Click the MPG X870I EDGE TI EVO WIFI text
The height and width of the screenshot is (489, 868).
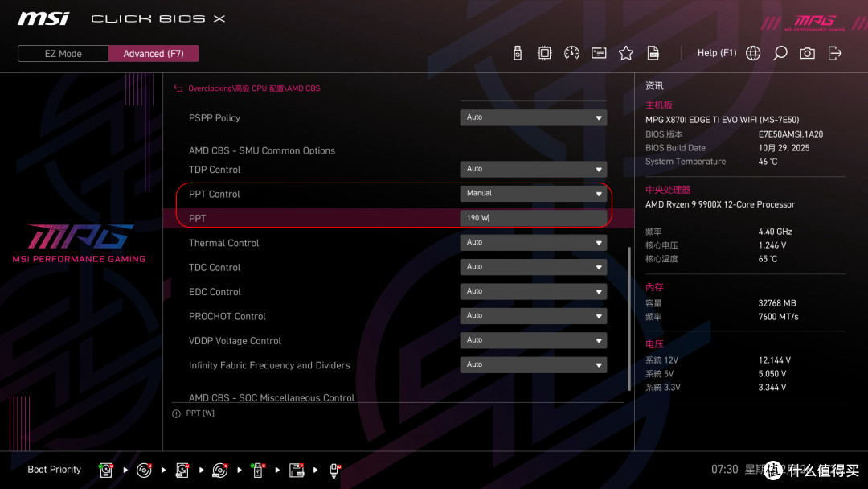[722, 120]
